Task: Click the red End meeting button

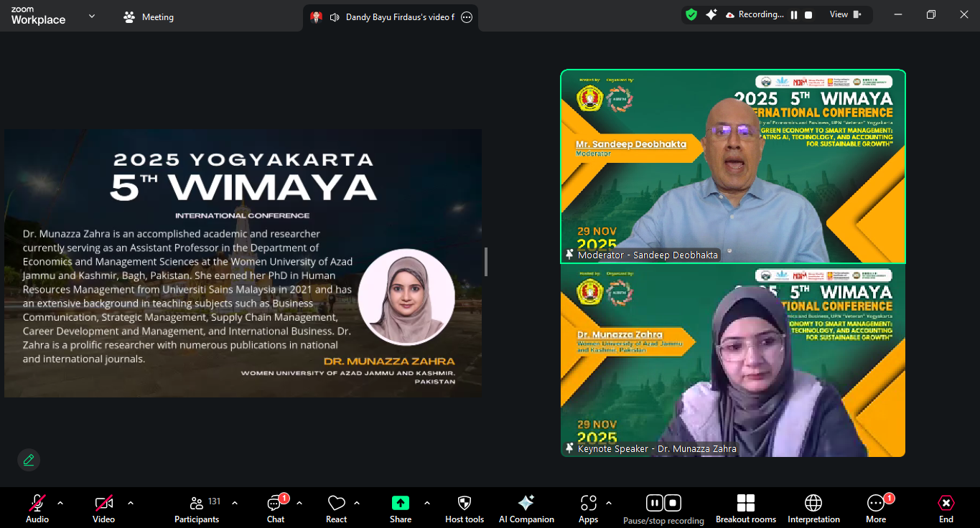Action: [x=946, y=509]
